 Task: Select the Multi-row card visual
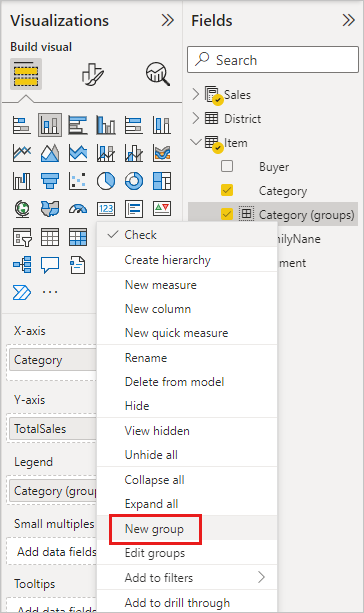click(x=134, y=209)
